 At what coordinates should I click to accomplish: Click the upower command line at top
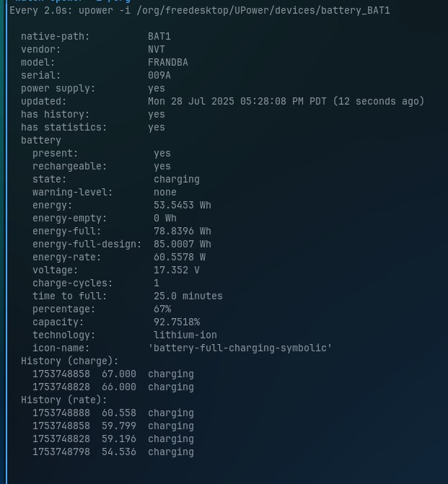(200, 11)
